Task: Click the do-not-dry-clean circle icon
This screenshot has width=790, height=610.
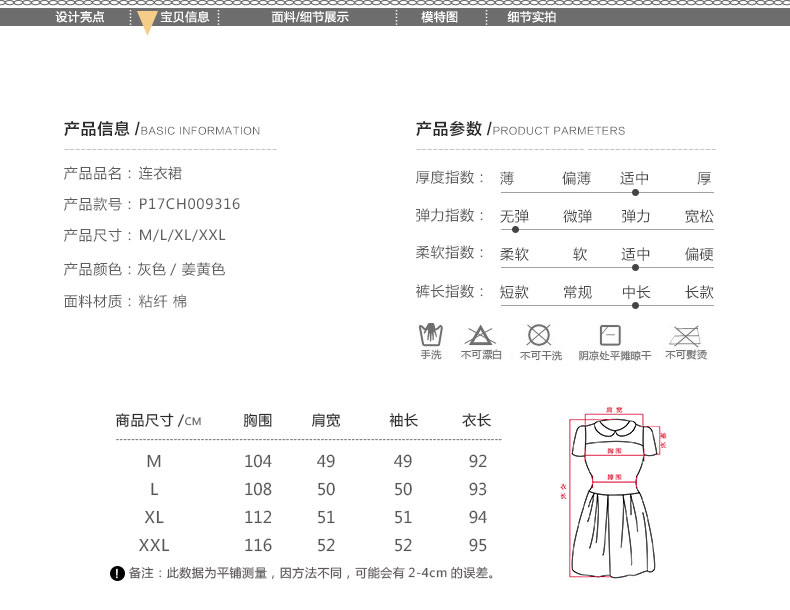Action: [539, 335]
